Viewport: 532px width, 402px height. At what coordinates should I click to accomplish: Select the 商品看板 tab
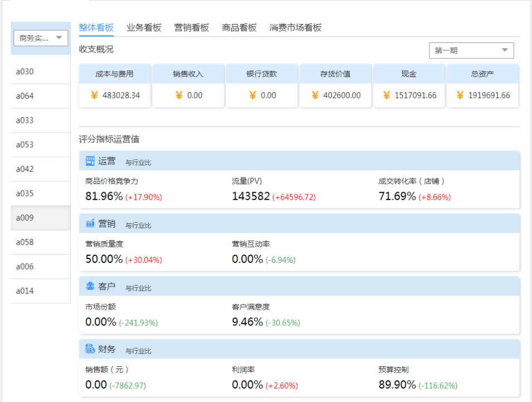[x=239, y=28]
